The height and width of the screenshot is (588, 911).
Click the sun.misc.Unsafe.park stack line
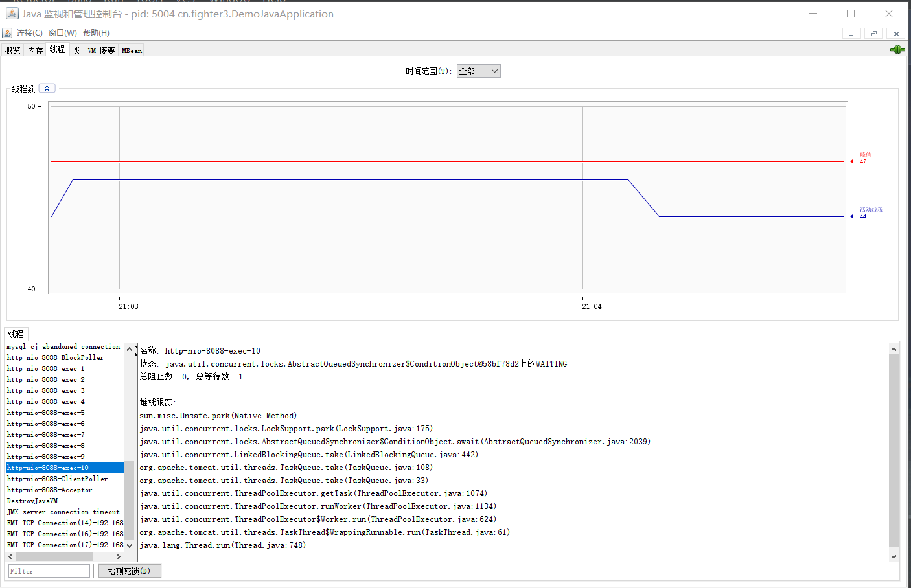(218, 416)
